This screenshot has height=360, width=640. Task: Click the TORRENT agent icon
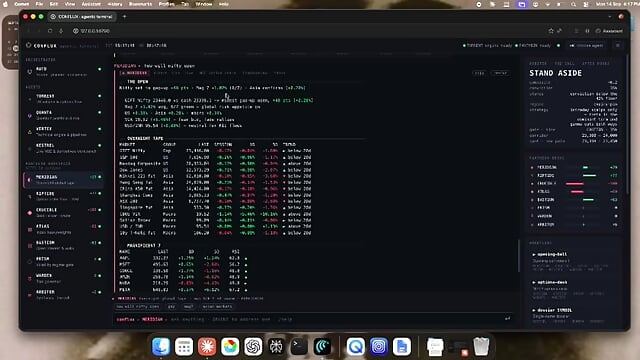point(29,98)
